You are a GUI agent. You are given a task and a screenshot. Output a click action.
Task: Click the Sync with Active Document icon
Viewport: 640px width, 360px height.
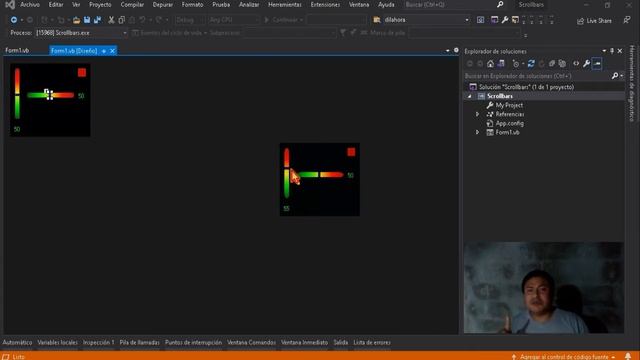531,64
